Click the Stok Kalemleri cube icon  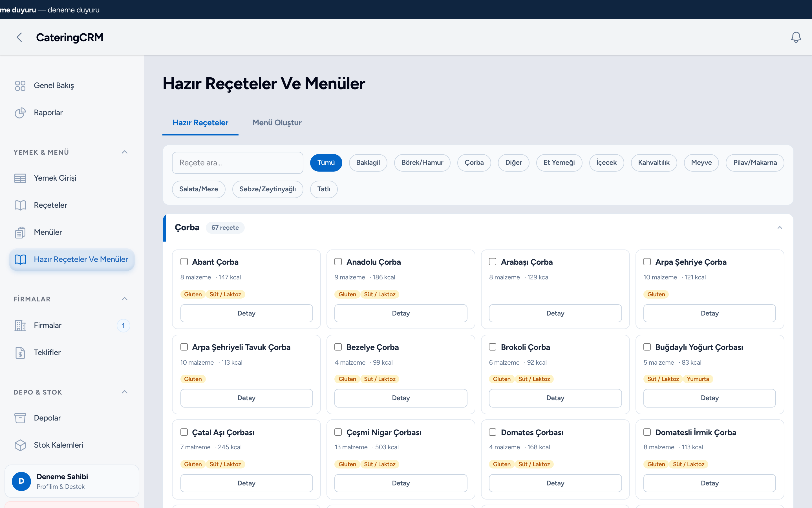tap(20, 446)
